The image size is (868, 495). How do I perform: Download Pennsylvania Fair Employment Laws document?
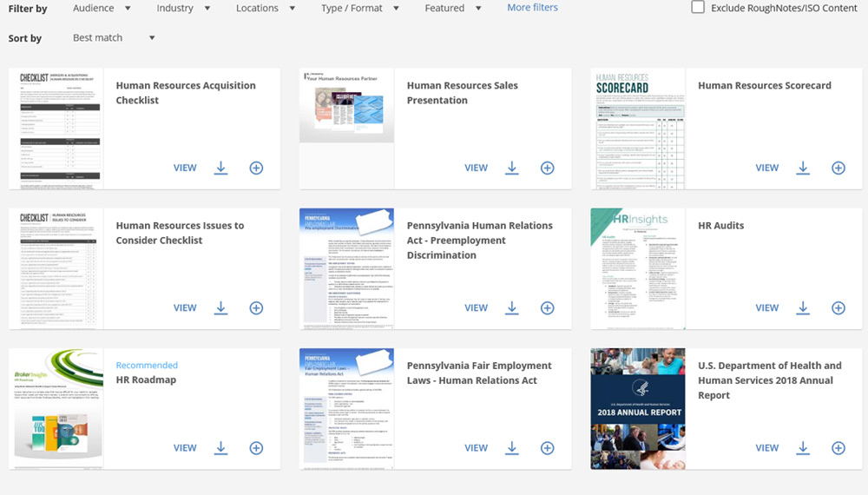click(x=512, y=448)
